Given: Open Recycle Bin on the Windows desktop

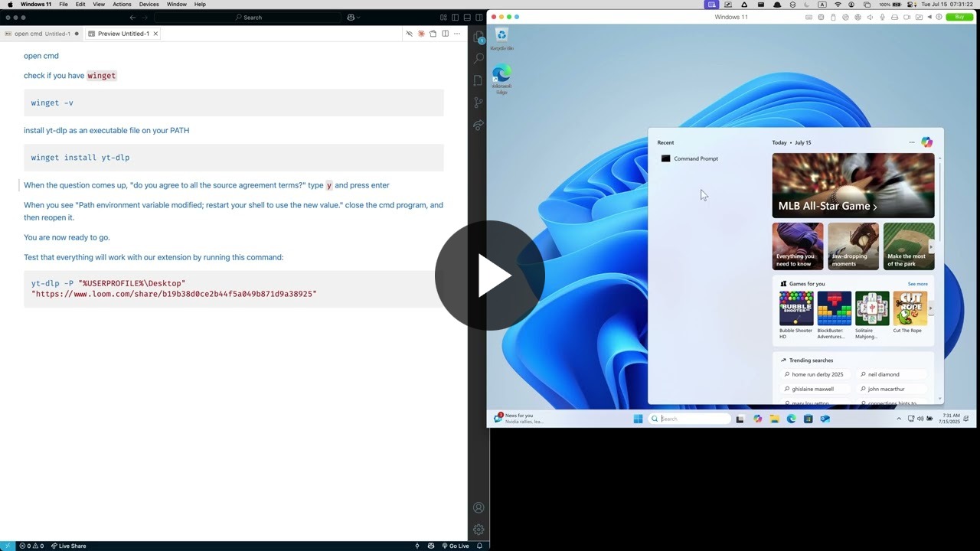Looking at the screenshot, I should point(501,39).
